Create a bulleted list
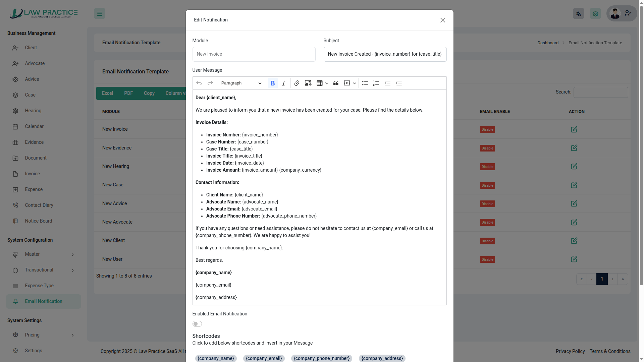644x362 pixels. point(365,83)
